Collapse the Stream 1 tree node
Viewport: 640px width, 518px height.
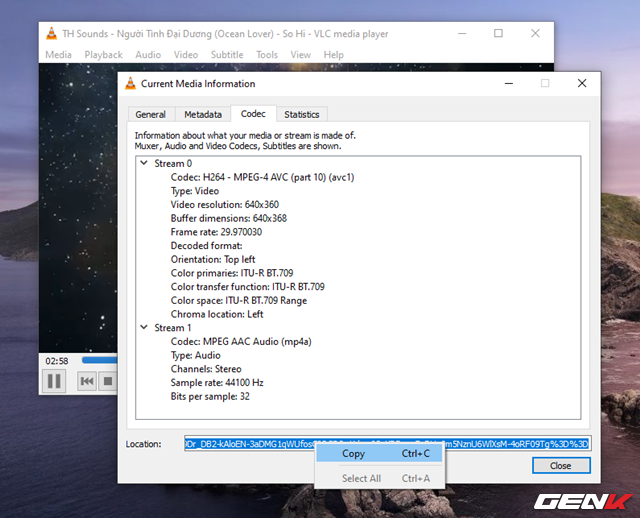pyautogui.click(x=144, y=327)
